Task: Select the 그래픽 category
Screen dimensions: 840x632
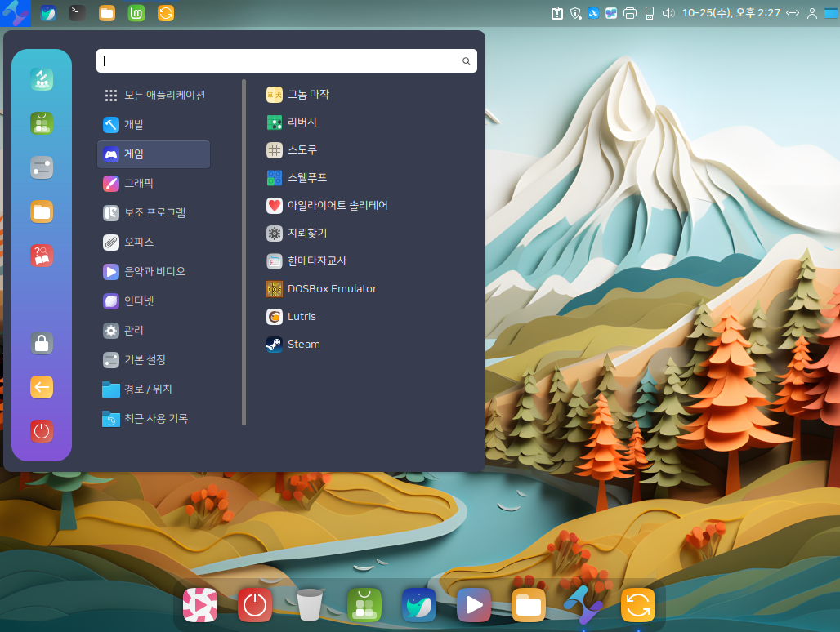Action: coord(138,184)
